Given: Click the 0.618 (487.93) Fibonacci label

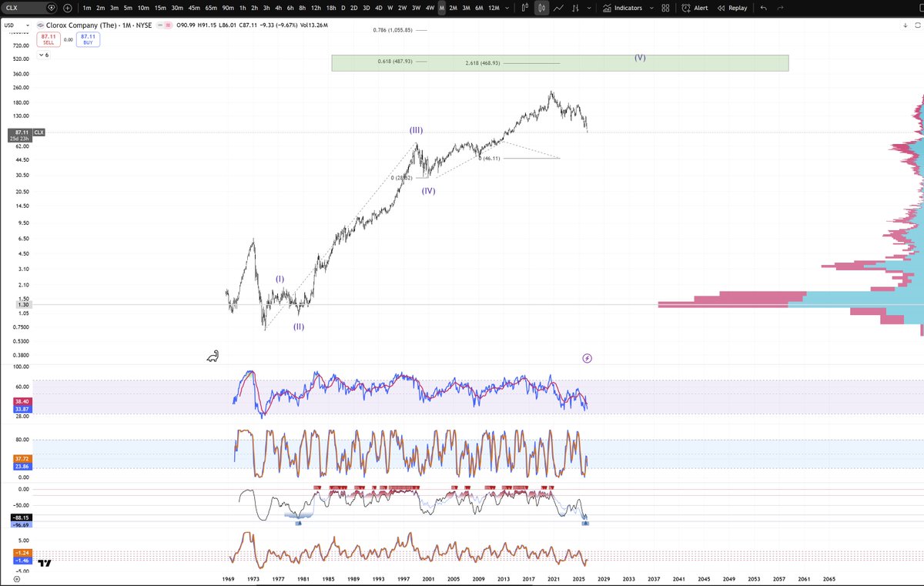Looking at the screenshot, I should click(395, 62).
